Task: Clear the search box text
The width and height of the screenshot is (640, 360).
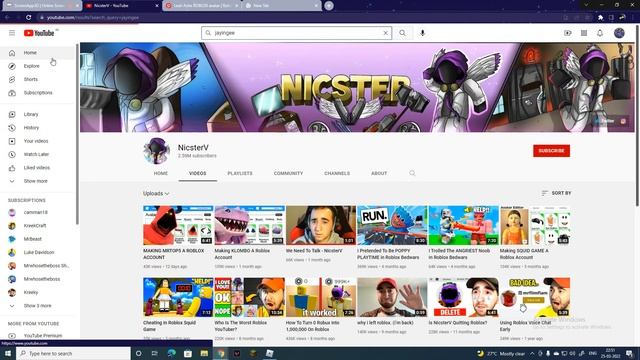Action: 385,33
